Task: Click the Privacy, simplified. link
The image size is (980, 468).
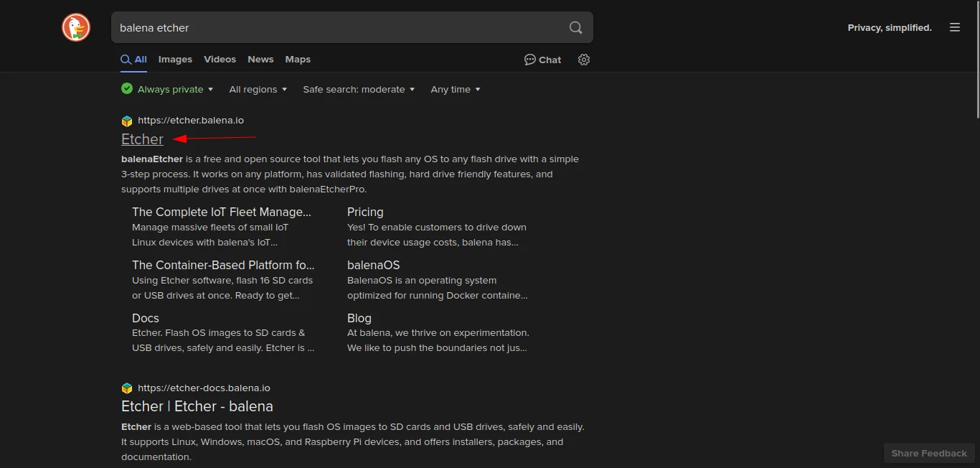Action: [x=890, y=28]
